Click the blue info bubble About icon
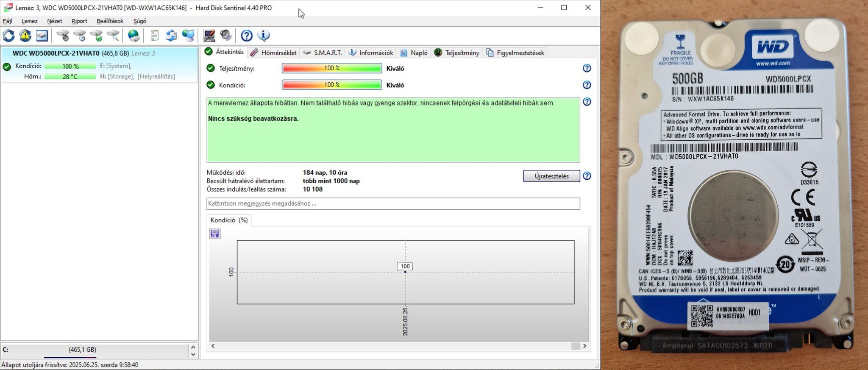Viewport: 868px width, 370px height. 264,36
